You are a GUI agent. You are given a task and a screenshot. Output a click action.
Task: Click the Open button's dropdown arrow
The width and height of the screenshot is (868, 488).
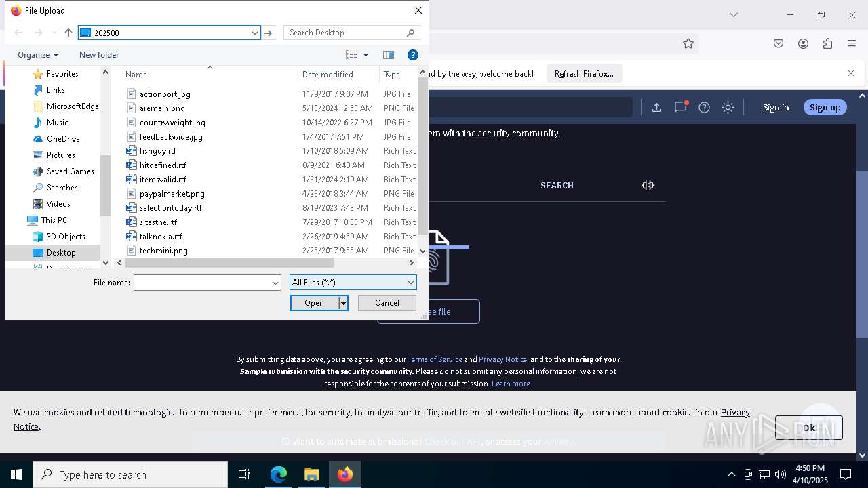[343, 303]
